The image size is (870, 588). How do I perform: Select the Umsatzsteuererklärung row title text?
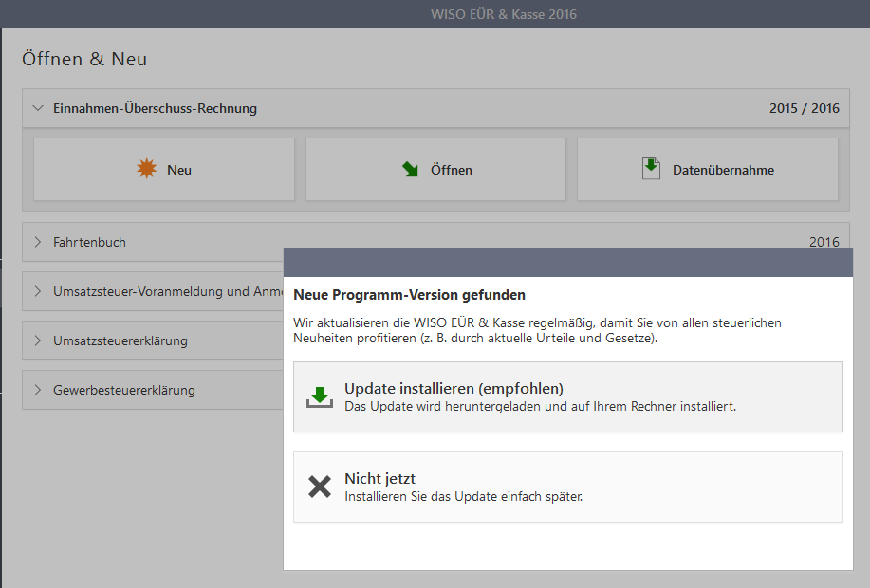120,340
